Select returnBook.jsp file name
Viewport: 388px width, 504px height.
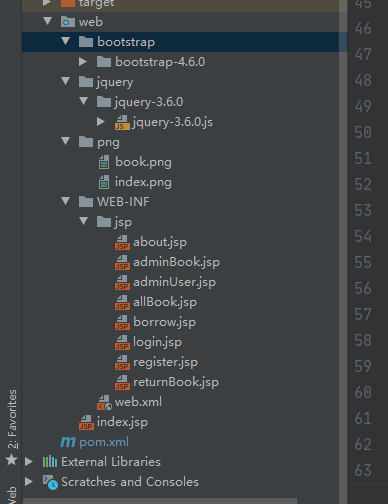(x=176, y=382)
